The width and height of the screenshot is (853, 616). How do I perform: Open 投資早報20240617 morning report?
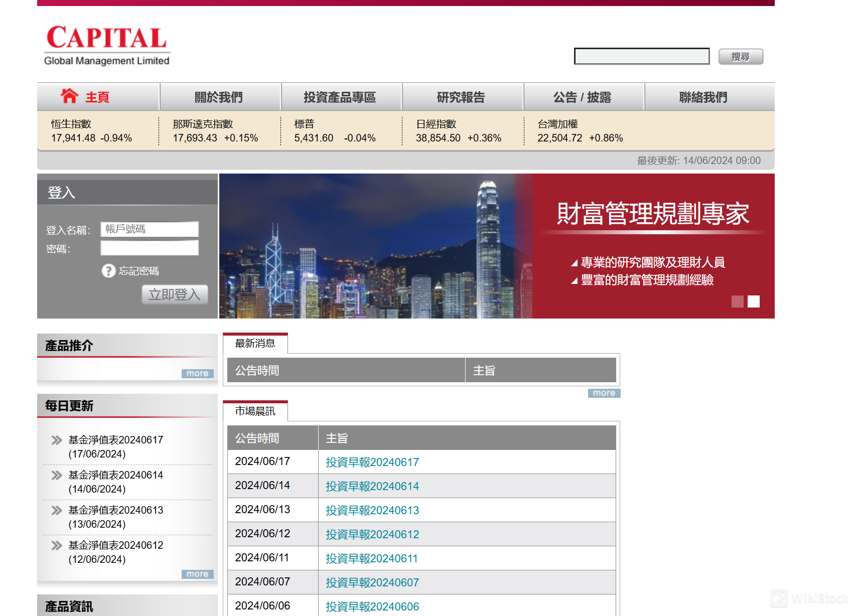click(x=372, y=461)
